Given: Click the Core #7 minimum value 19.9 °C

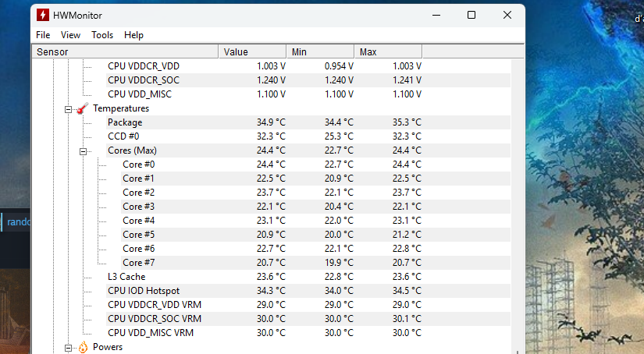Looking at the screenshot, I should tap(339, 263).
